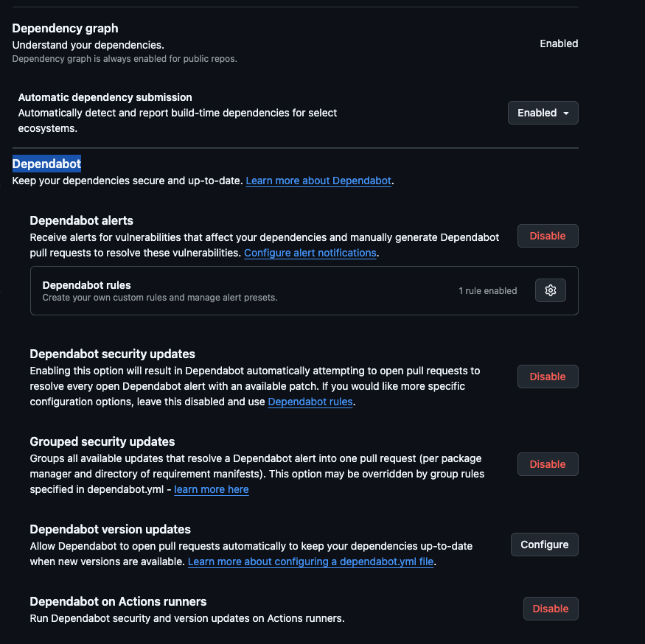This screenshot has height=644, width=645.
Task: Disable Dependabot security updates
Action: [x=547, y=377]
